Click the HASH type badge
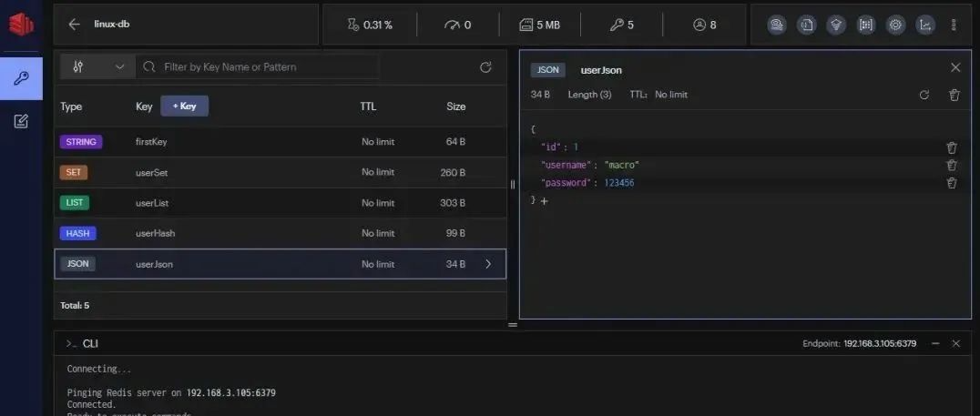Viewport: 980px width, 416px height. pyautogui.click(x=78, y=233)
